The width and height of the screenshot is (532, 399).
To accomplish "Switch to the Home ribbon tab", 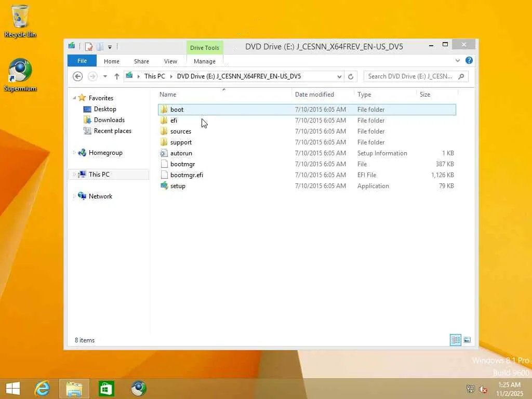I will click(112, 61).
